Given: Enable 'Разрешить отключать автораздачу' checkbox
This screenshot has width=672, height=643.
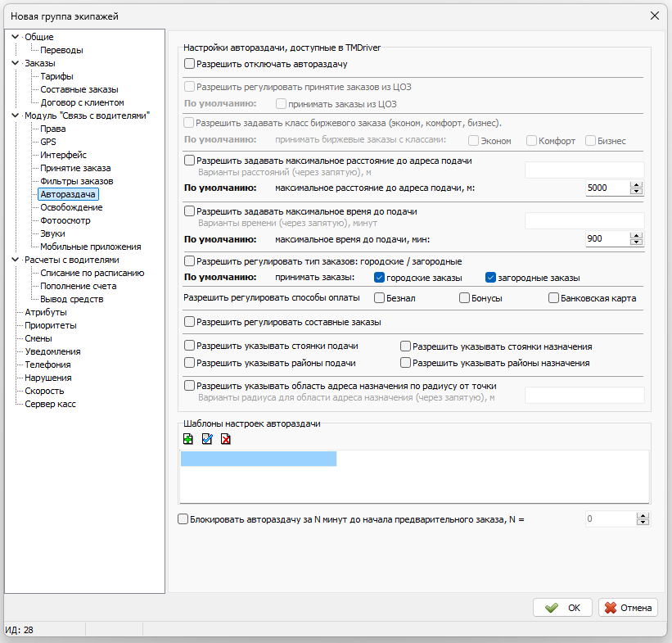Looking at the screenshot, I should click(x=189, y=64).
